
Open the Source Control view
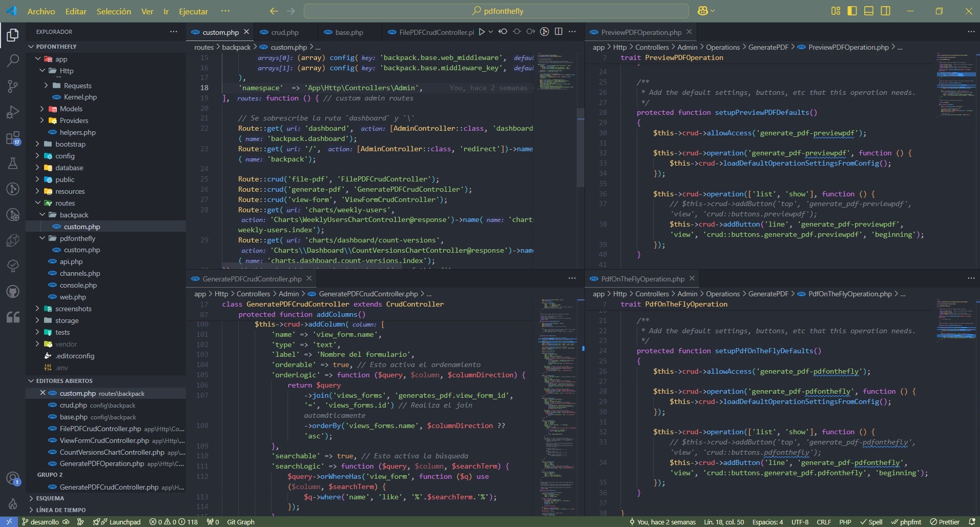tap(13, 86)
